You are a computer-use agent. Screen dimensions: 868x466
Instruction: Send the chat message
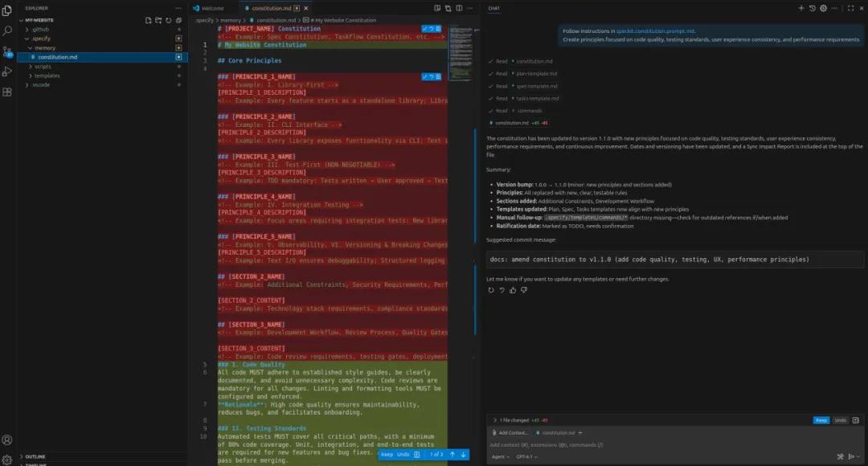851,456
